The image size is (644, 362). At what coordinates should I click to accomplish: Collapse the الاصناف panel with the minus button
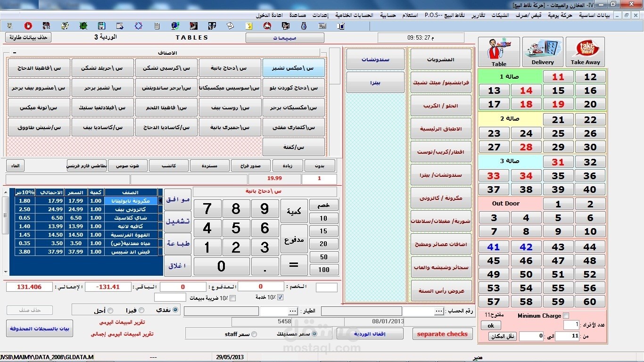14,53
